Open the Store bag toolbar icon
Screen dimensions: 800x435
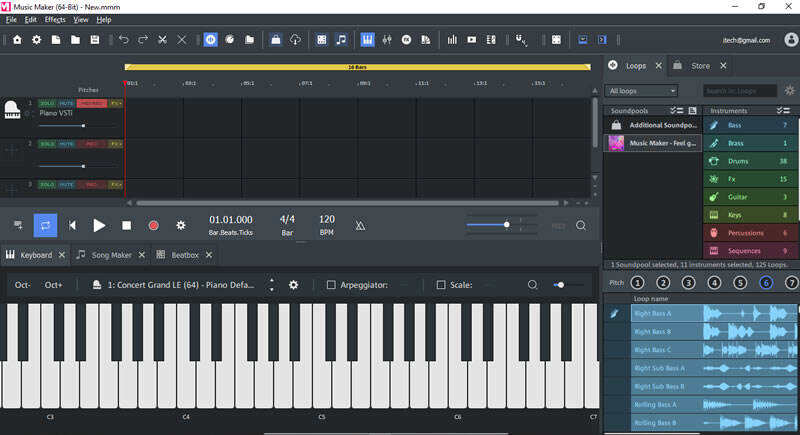[276, 40]
